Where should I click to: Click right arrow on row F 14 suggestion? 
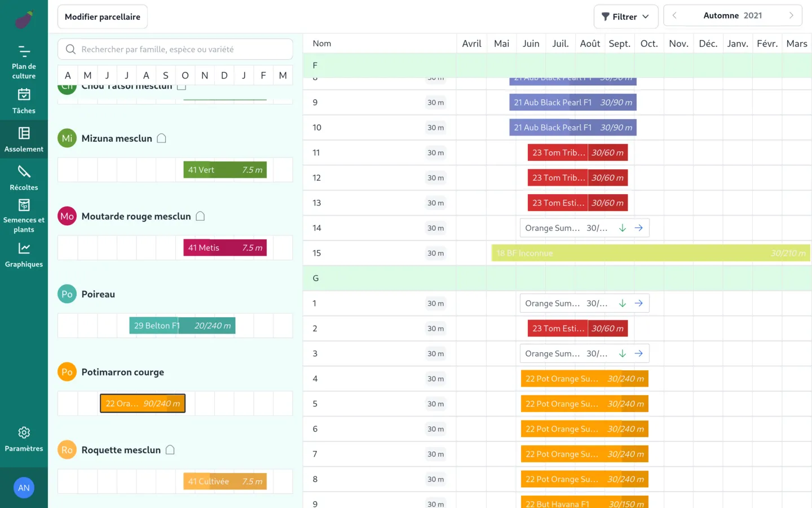[639, 228]
